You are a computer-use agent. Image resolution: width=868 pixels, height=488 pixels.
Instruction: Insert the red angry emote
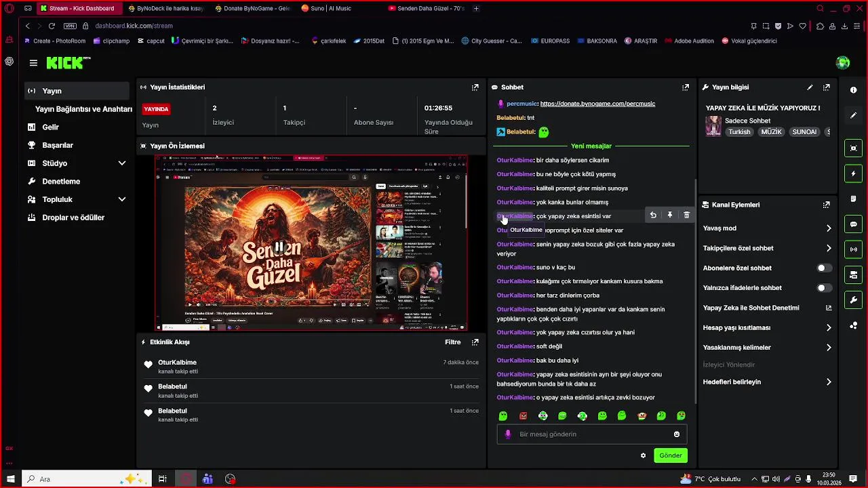[x=523, y=415]
